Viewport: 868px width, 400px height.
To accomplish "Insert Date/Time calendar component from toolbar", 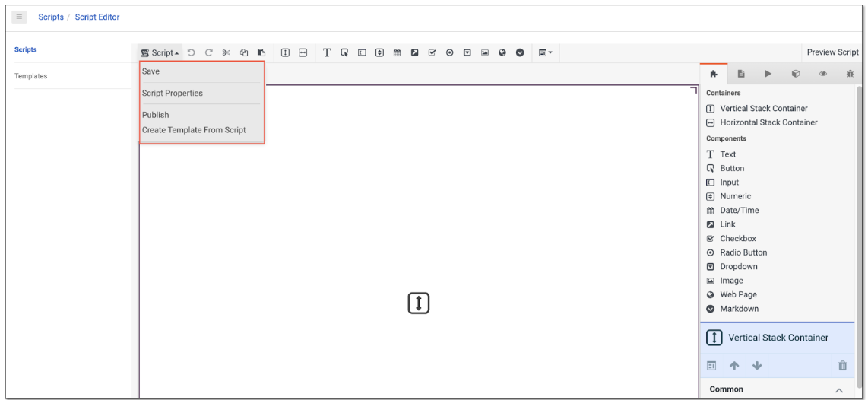I will click(397, 52).
